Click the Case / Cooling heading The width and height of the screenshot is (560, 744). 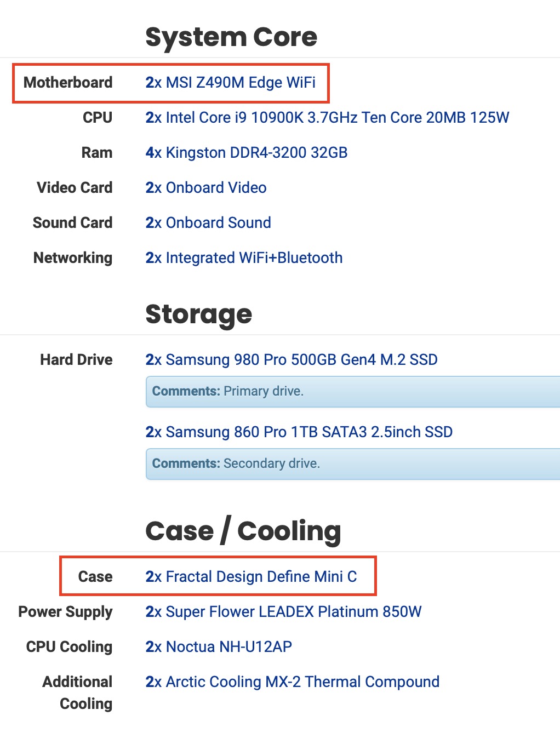243,531
